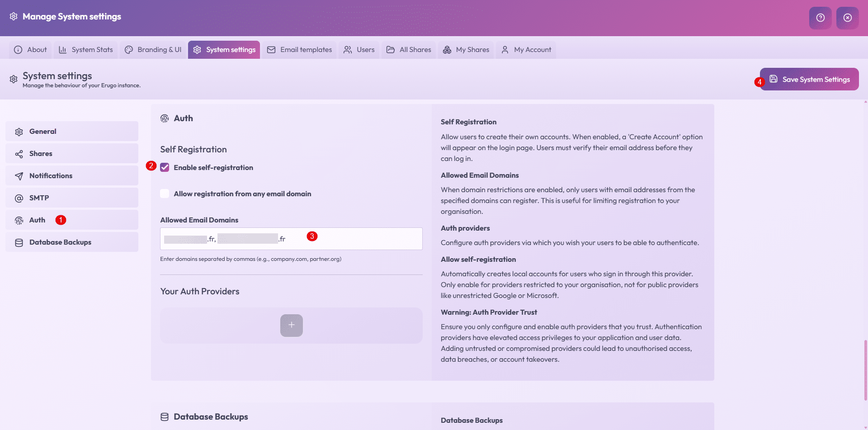Open the Notifications settings section
The height and width of the screenshot is (430, 868).
(x=72, y=176)
